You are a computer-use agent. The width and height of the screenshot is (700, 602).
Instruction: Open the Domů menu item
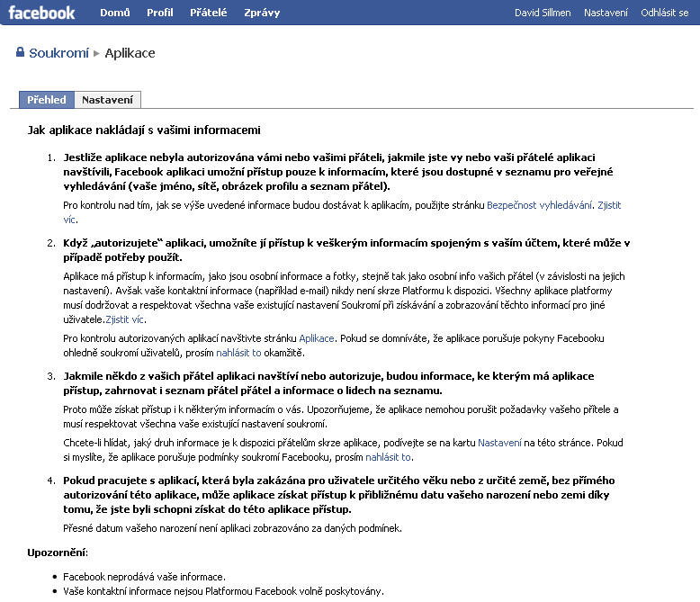(115, 13)
